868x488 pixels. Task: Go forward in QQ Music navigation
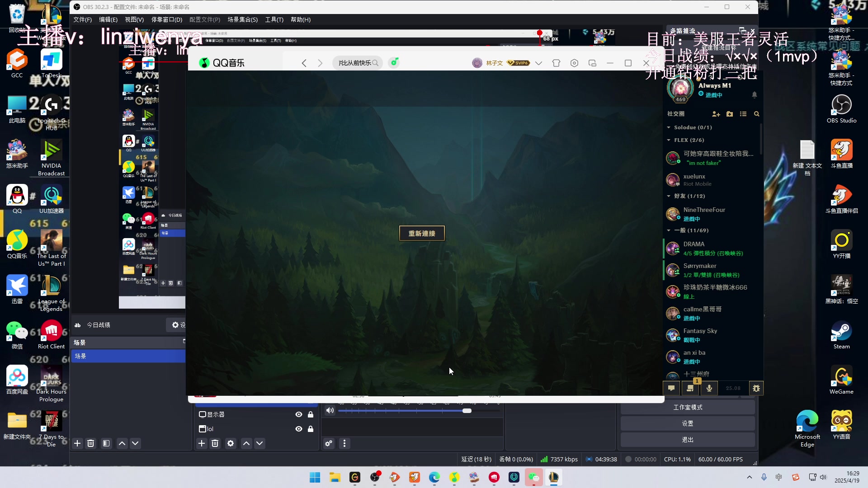point(320,63)
